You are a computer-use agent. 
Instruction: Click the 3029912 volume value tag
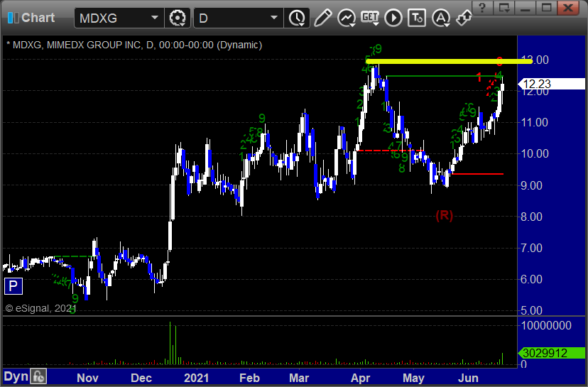[551, 353]
